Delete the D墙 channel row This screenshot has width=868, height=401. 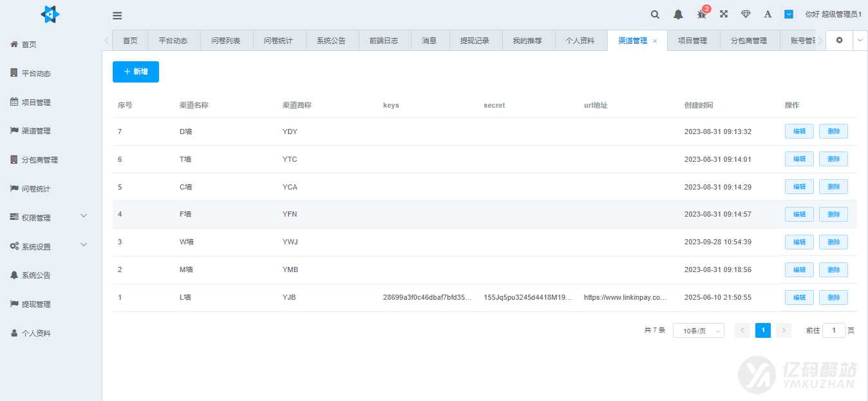point(833,132)
